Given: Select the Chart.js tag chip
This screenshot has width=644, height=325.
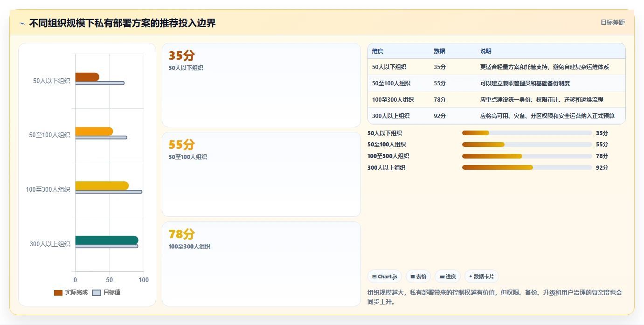Looking at the screenshot, I should [385, 277].
